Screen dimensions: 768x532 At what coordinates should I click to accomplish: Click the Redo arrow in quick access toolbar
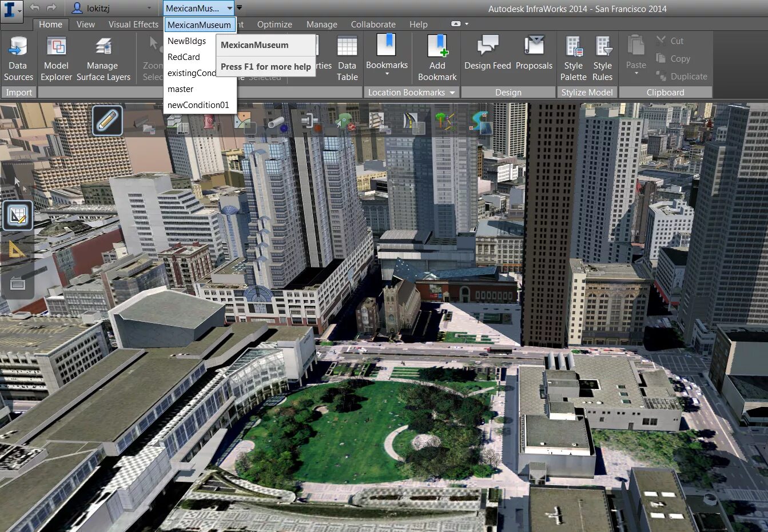[52, 8]
